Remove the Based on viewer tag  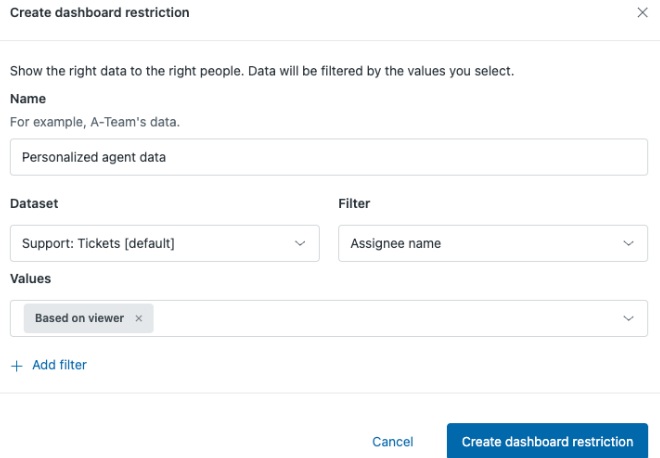(x=139, y=319)
